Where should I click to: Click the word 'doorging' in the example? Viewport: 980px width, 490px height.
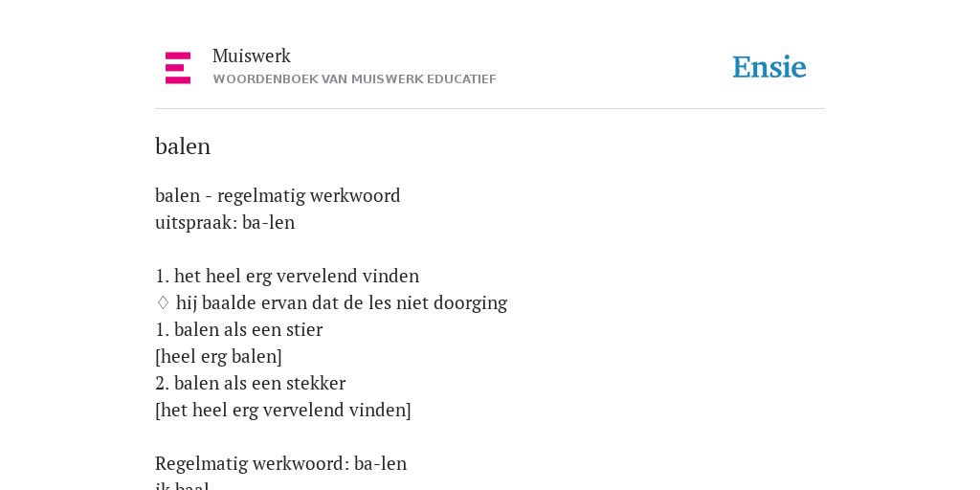(470, 303)
